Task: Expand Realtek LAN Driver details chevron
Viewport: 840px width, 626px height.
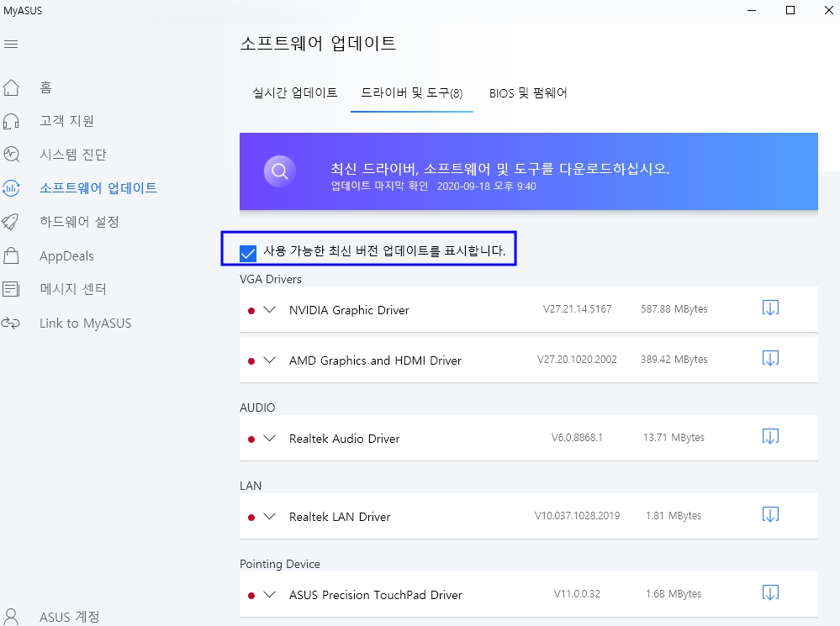Action: tap(269, 516)
